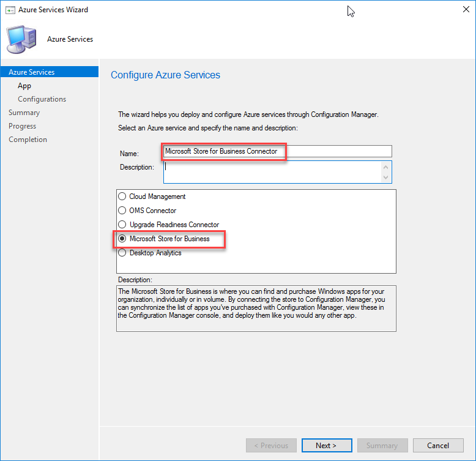The width and height of the screenshot is (476, 461).
Task: Click the wizard title bar icon
Action: pos(10,10)
